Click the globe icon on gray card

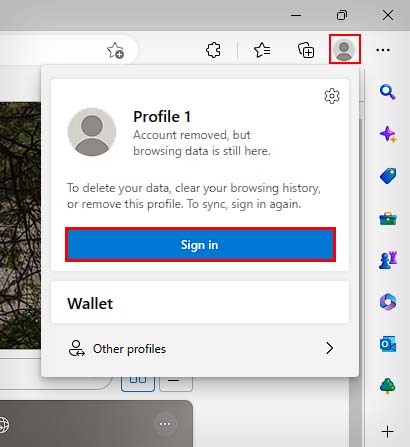(3, 425)
